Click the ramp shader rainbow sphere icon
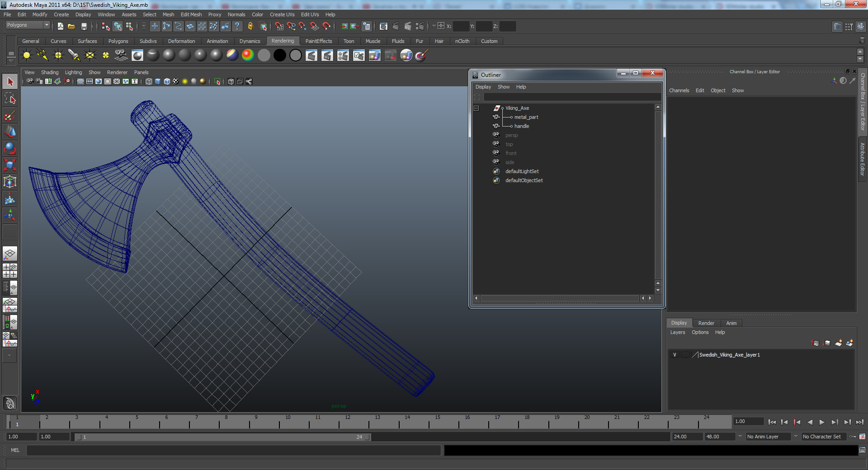 [248, 55]
